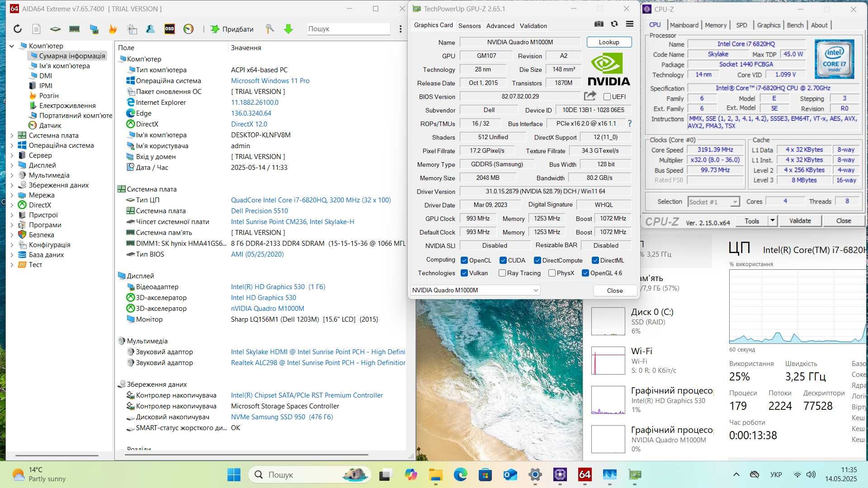Click the Lookup button in GPU-Z
The height and width of the screenshot is (488, 868).
click(x=609, y=42)
